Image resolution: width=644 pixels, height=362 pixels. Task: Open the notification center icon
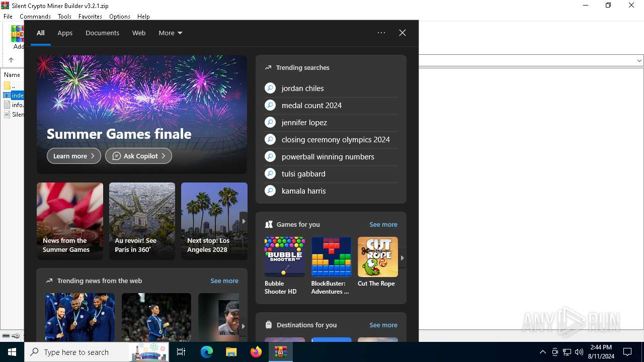click(x=627, y=352)
